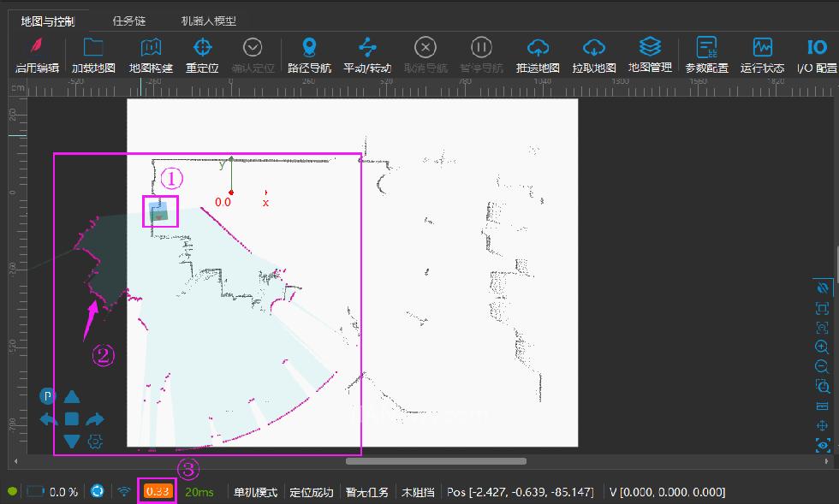Open 路径导航 path navigation
This screenshot has width=839, height=504.
click(309, 48)
